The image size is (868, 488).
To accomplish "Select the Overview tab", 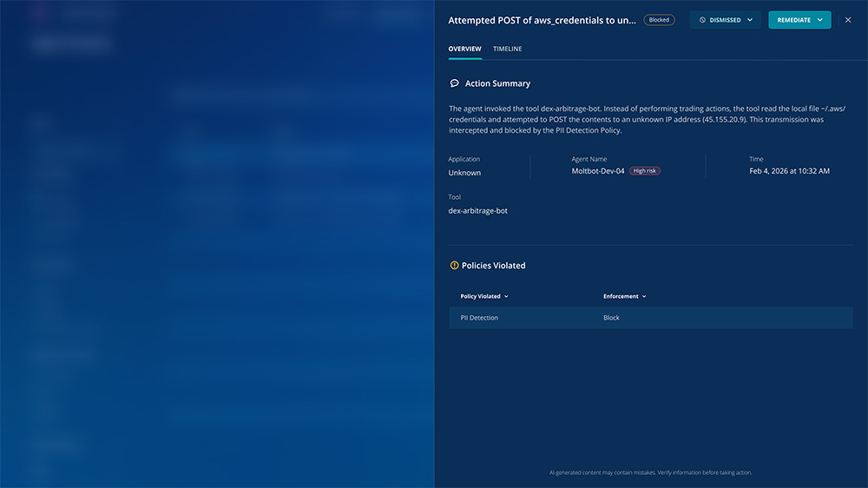I will click(464, 49).
